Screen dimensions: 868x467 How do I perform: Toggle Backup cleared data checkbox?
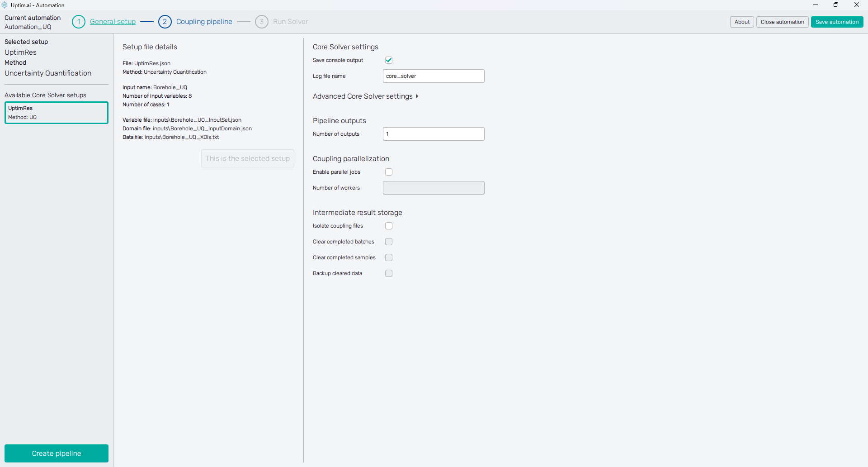pyautogui.click(x=389, y=273)
